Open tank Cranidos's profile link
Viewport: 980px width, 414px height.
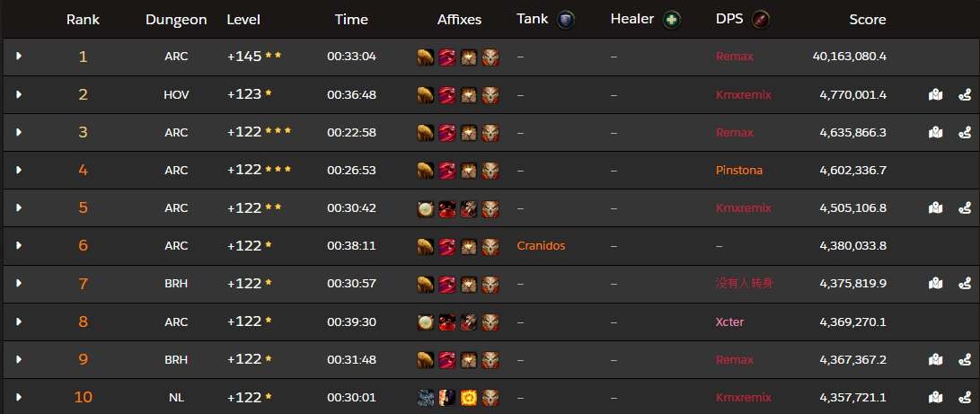(541, 245)
